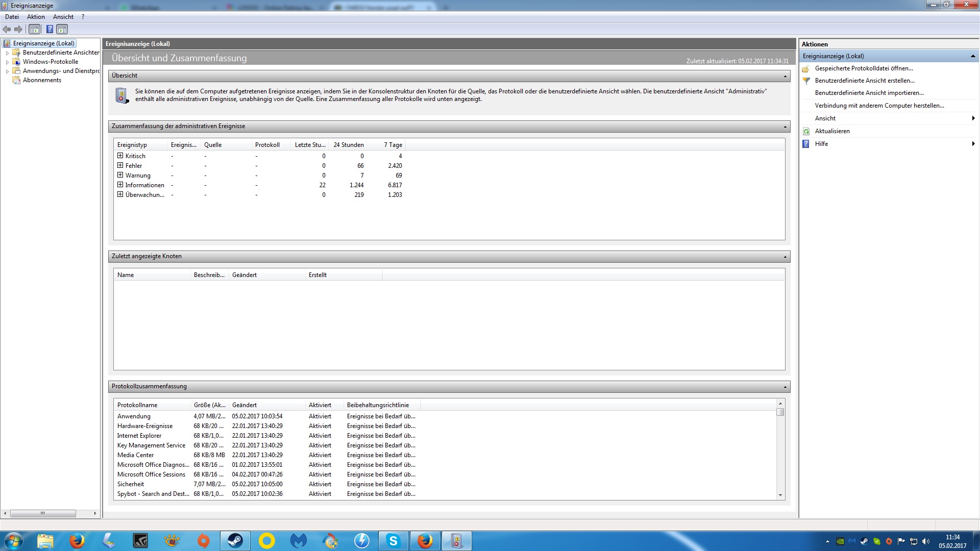Click the blue help toolbar icon
Viewport: 980px width, 551px height.
point(50,29)
